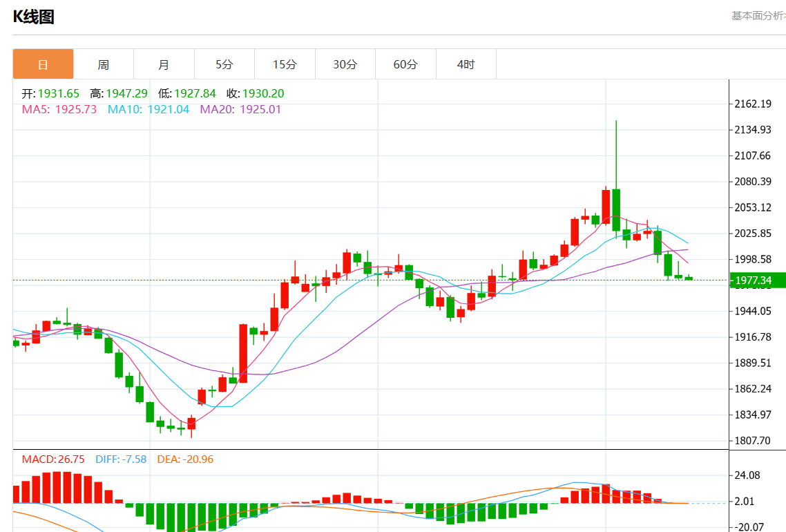Click the 2162.19 price axis label

[x=753, y=104]
